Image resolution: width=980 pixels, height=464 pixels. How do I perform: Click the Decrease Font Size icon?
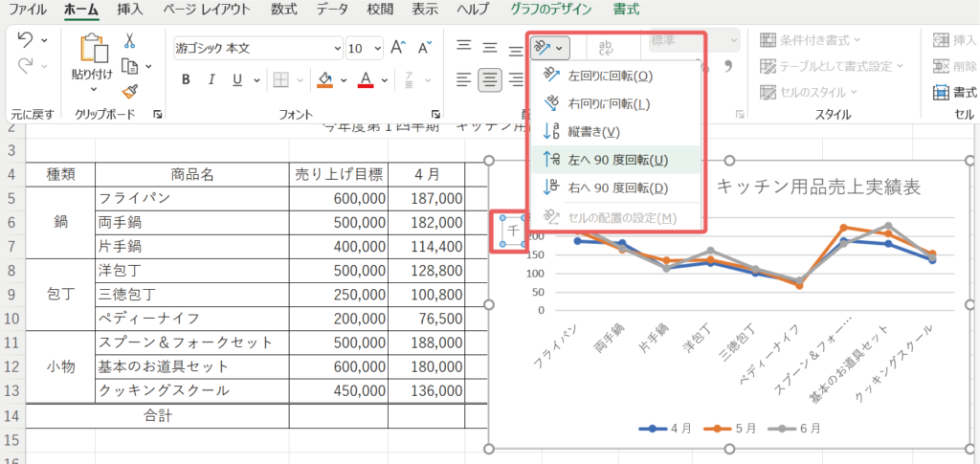423,48
